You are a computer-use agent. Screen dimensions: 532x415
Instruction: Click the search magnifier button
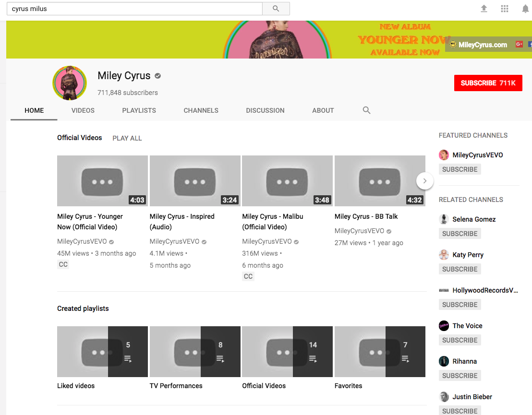click(x=276, y=9)
